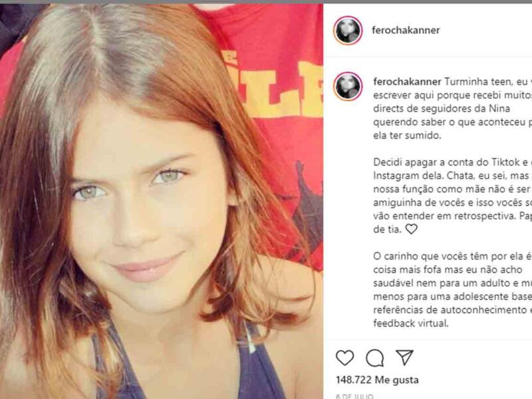The height and width of the screenshot is (399, 532).
Task: Like the post with the heart icon
Action: click(x=344, y=358)
